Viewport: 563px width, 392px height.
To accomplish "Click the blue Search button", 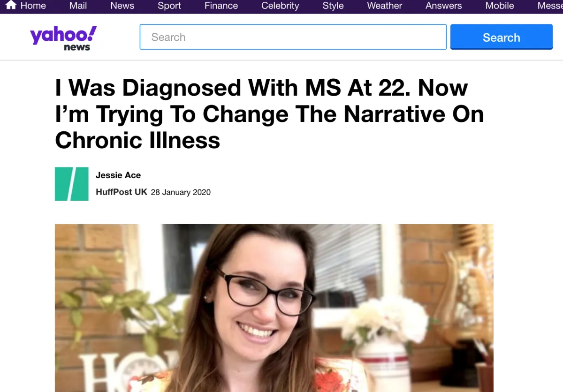I will point(502,37).
